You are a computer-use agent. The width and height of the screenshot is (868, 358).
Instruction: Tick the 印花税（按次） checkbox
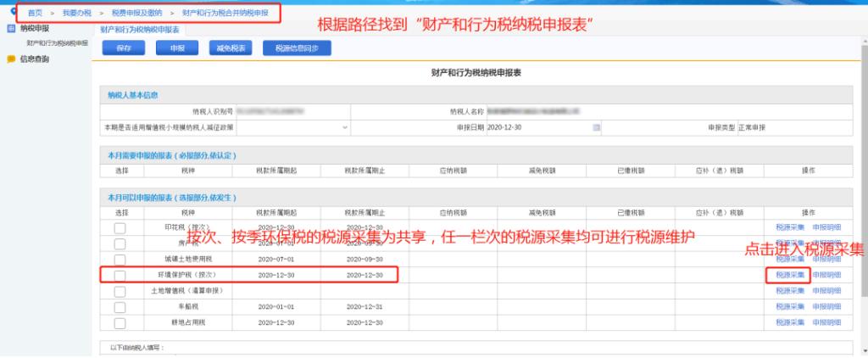point(120,228)
